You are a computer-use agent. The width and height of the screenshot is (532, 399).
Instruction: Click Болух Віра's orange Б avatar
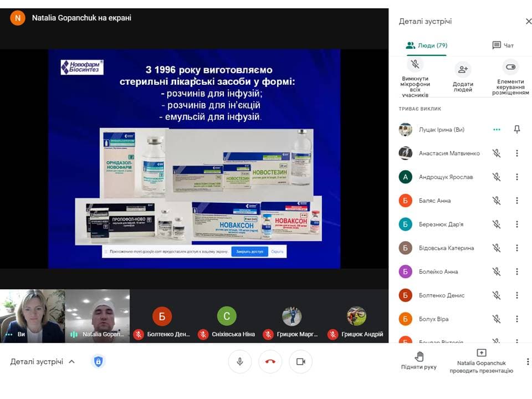[405, 319]
